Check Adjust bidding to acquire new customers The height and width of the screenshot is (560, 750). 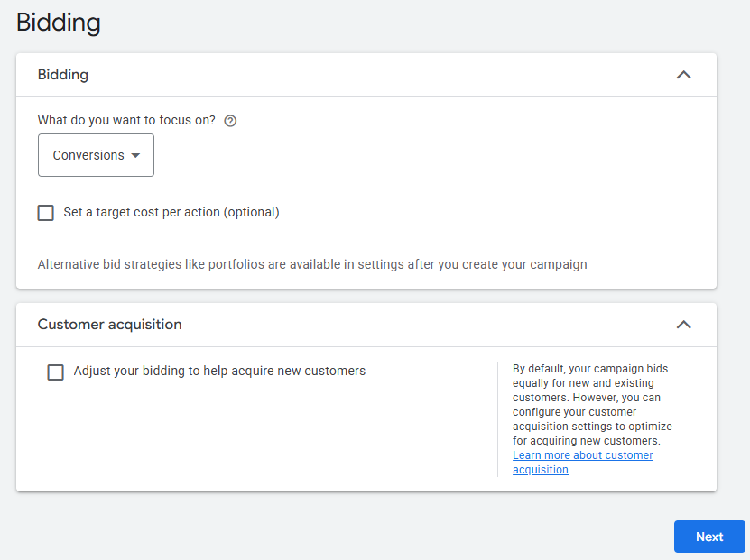tap(55, 372)
